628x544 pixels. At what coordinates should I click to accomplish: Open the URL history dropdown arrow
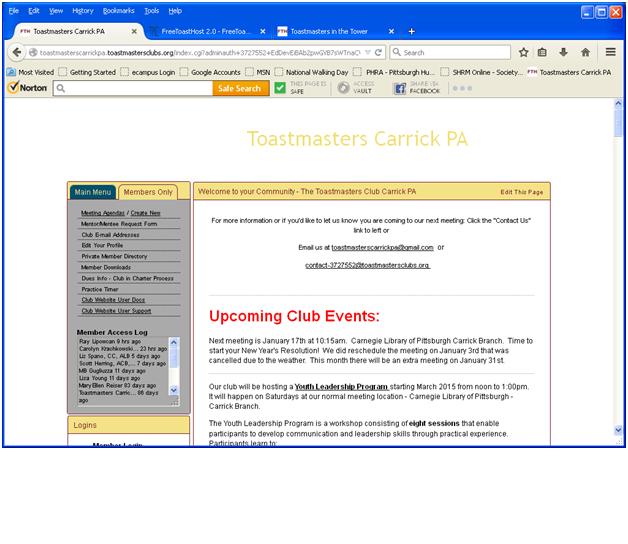click(x=368, y=52)
